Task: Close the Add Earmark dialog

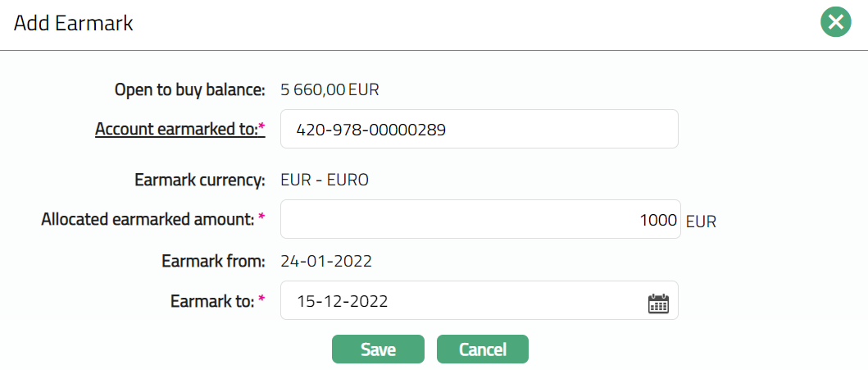Action: pos(835,23)
